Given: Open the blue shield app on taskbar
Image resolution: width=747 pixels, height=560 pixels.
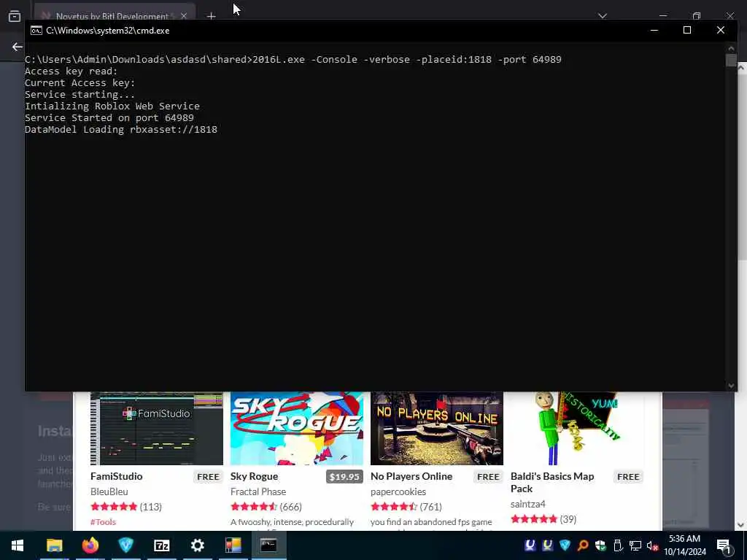Looking at the screenshot, I should click(x=125, y=545).
